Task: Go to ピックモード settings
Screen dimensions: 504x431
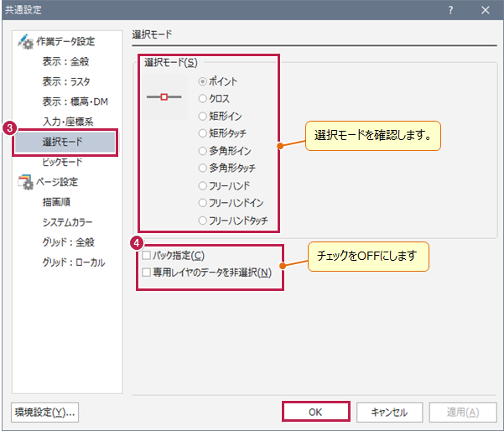Action: coord(63,162)
